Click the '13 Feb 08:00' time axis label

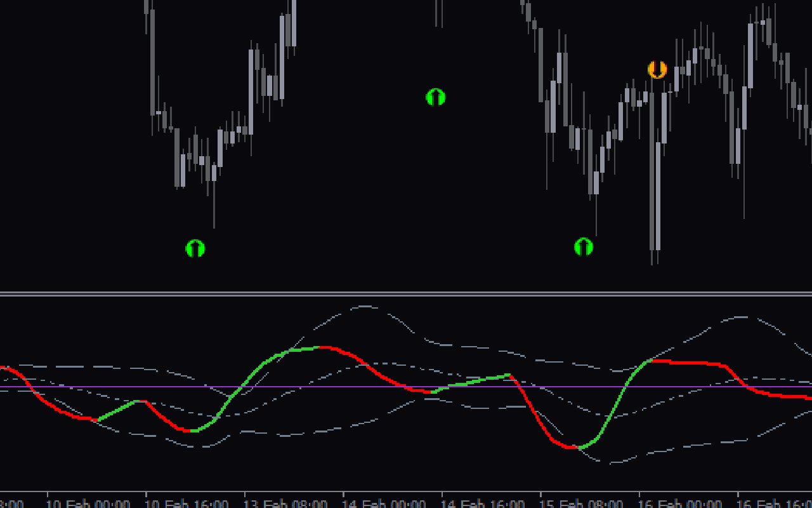tap(287, 503)
